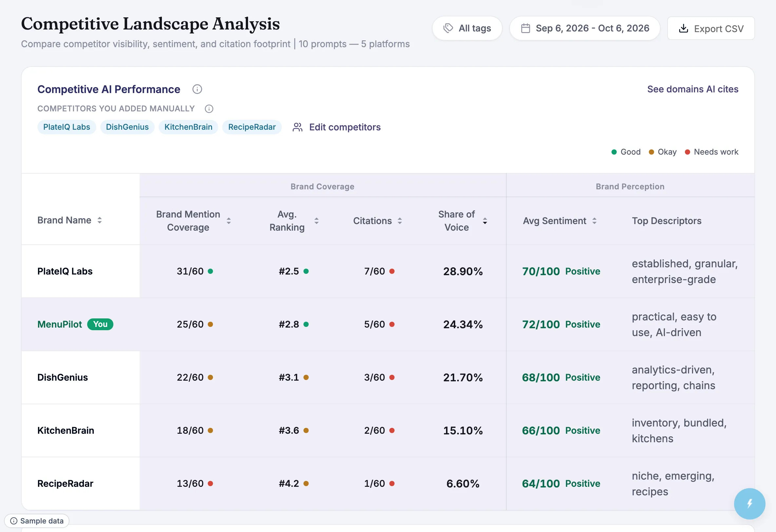The image size is (776, 532).
Task: Click the #4.2 average ranking value
Action: (x=289, y=483)
